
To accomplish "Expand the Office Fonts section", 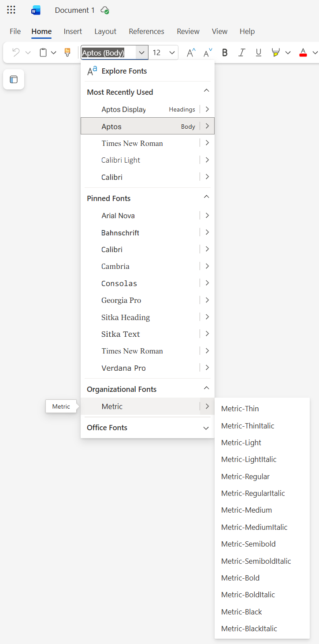I will point(206,428).
